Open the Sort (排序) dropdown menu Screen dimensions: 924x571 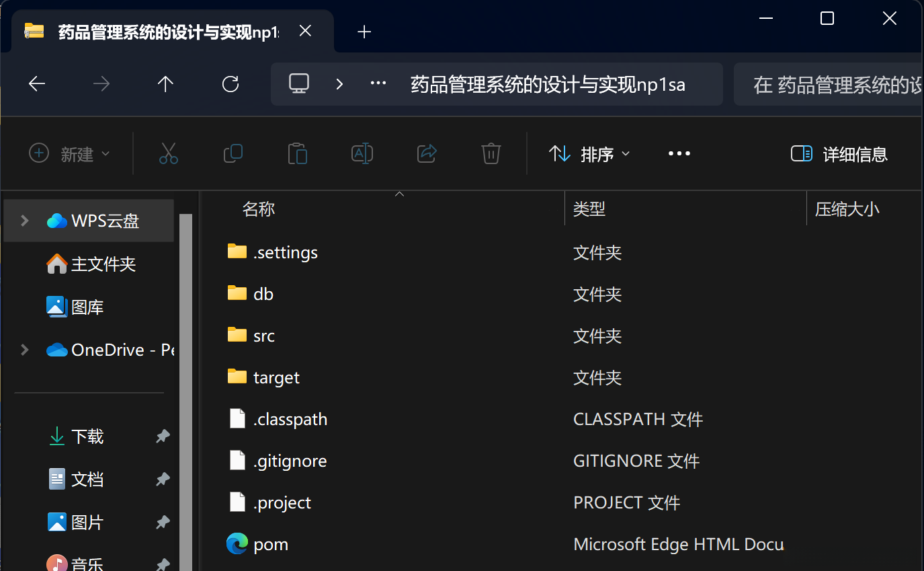[590, 154]
